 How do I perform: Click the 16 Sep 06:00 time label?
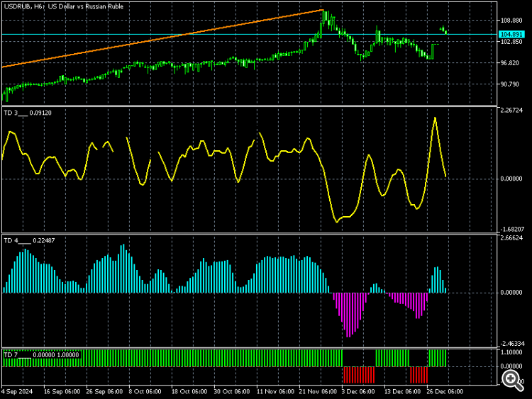(x=62, y=391)
